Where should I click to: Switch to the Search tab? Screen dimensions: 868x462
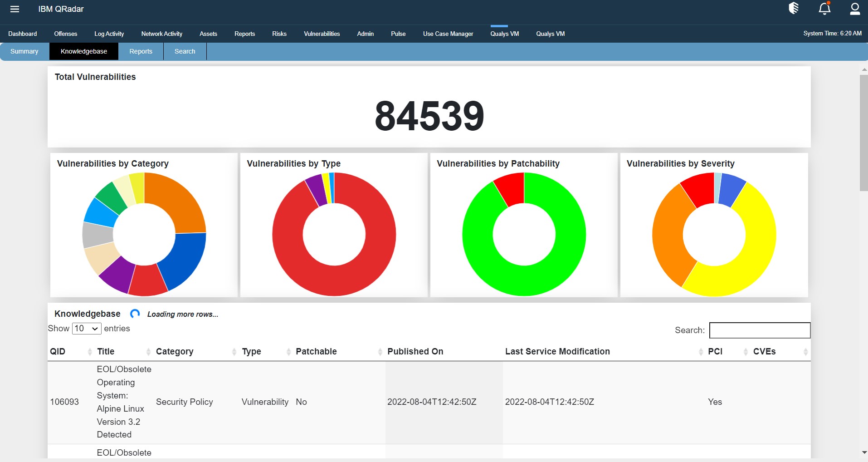coord(184,51)
